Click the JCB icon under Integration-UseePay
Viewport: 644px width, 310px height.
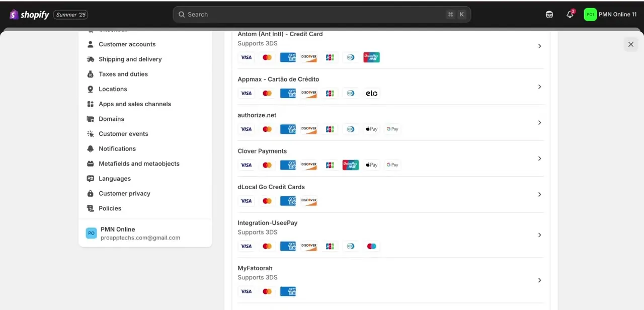(330, 246)
